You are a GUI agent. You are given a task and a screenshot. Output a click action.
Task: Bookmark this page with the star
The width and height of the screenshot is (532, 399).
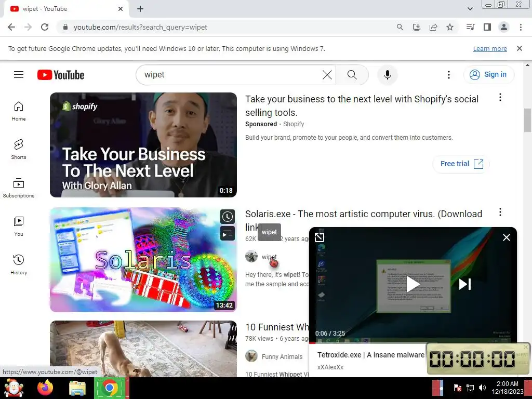click(450, 27)
